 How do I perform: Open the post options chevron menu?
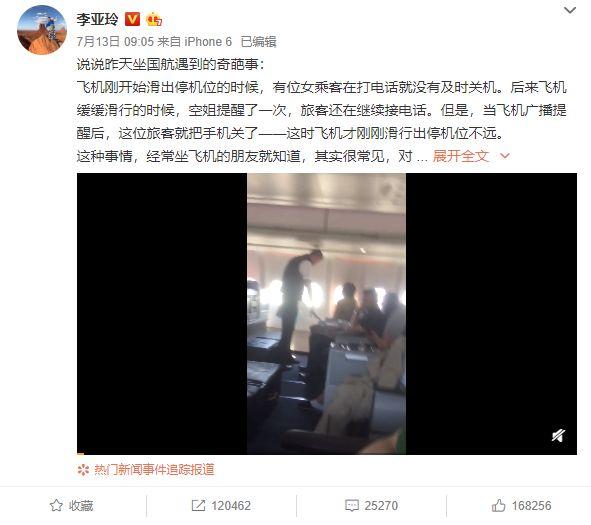570,10
